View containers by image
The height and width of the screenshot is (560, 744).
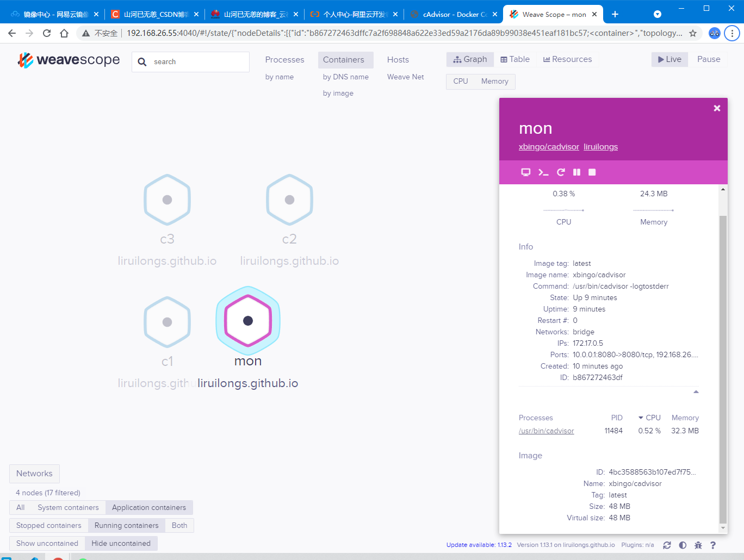[x=338, y=94]
